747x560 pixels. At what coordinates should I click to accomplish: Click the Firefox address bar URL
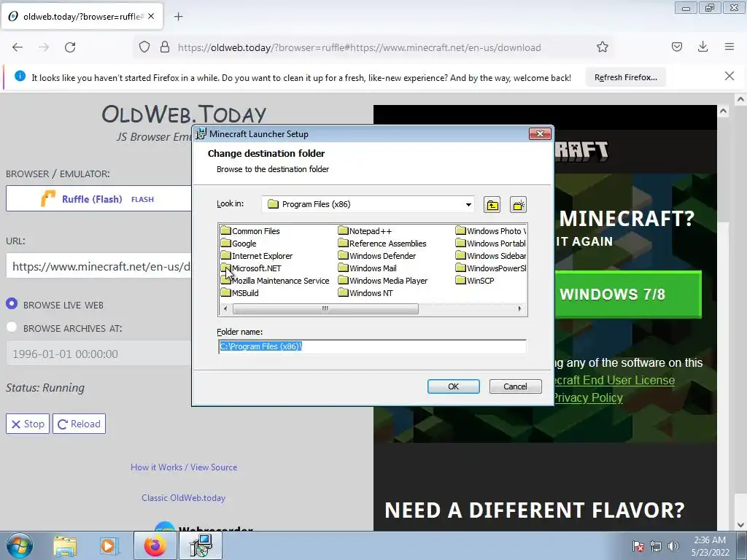point(359,47)
